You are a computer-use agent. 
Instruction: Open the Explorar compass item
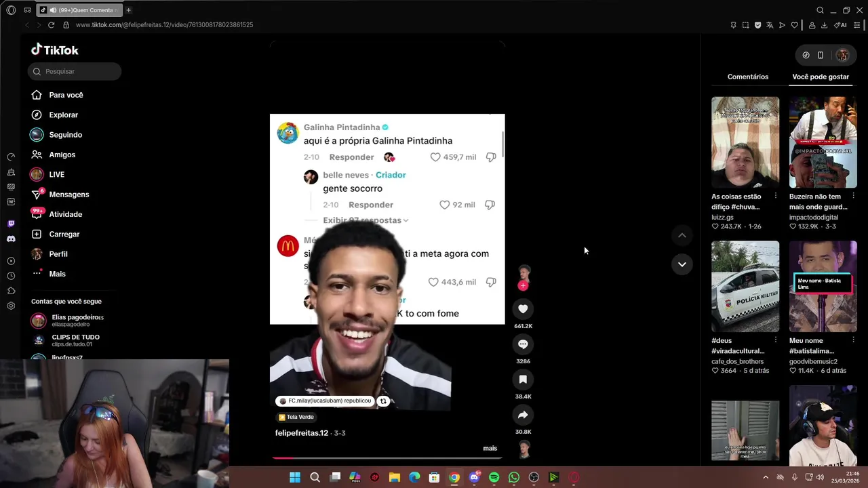tap(56, 115)
